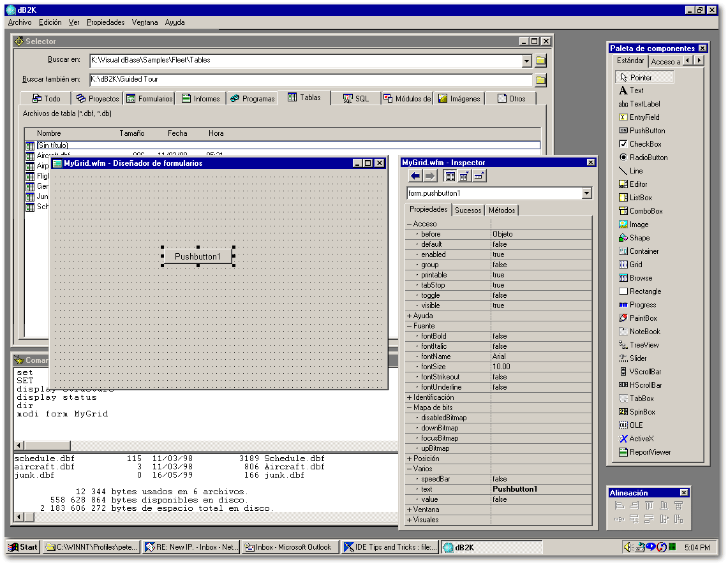Select the Pointer tool in component palette
Viewport: 728px width, 565px height.
644,77
